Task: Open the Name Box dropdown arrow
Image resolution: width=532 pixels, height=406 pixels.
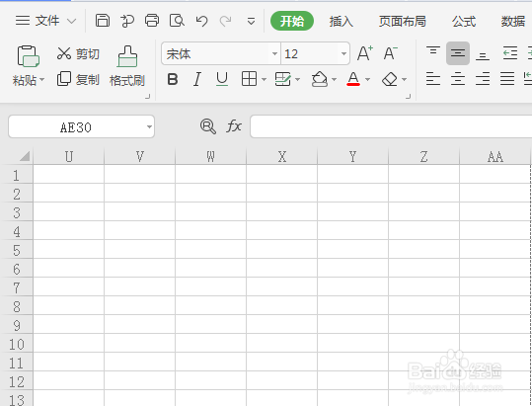Action: click(149, 127)
